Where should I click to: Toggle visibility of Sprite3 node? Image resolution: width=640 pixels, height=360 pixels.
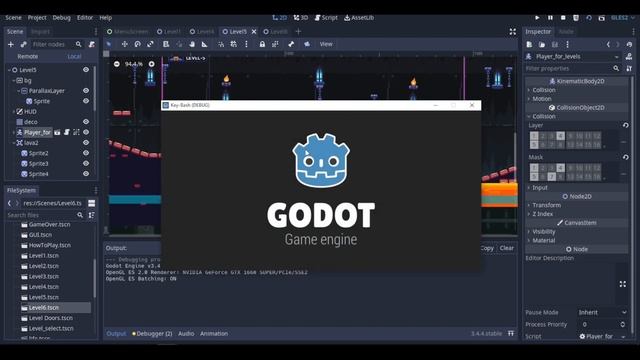(86, 163)
